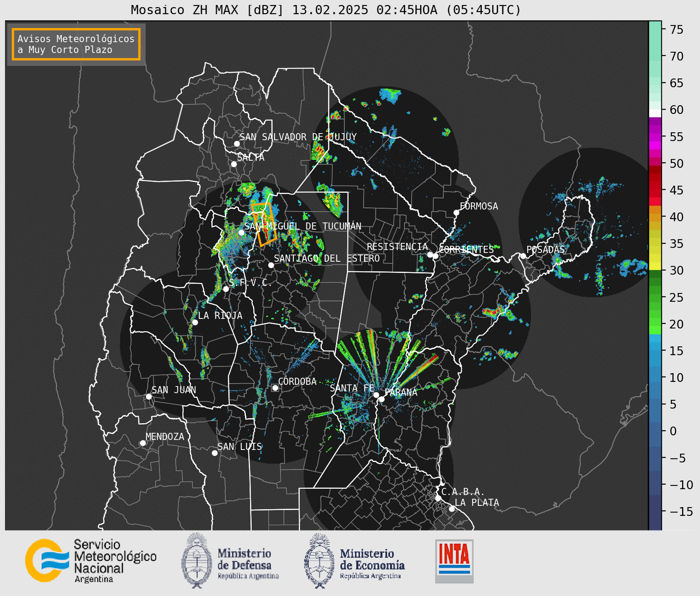Click the 20 label on the dBZ scale
The width and height of the screenshot is (700, 596).
coord(677,324)
